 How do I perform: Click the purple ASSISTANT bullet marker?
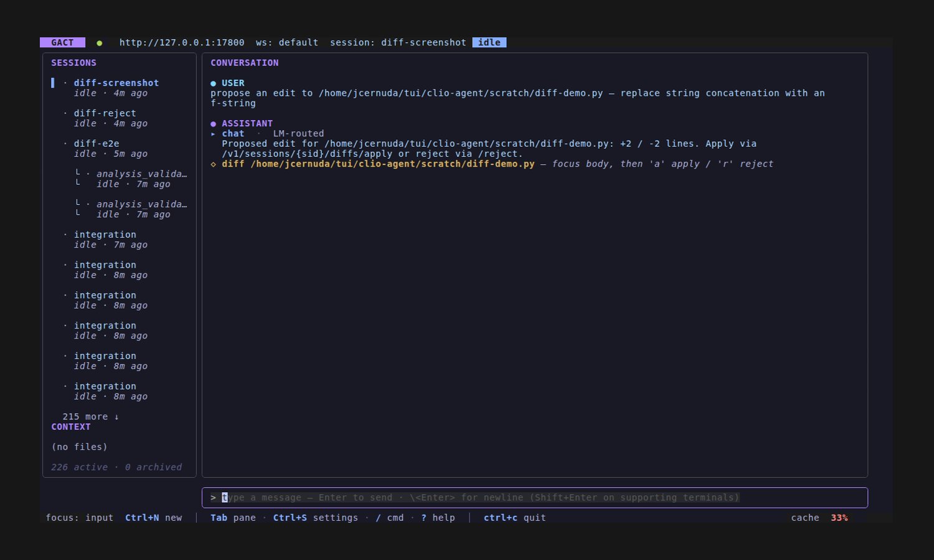[x=214, y=123]
